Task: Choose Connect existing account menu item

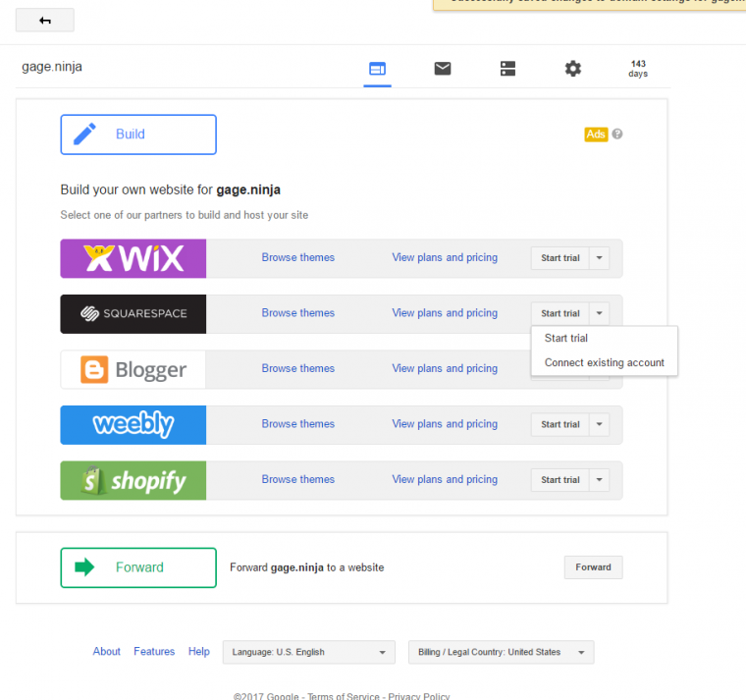Action: 605,363
